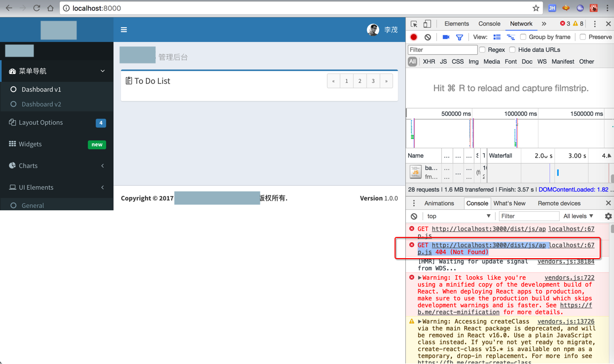The width and height of the screenshot is (614, 364).
Task: Focus the console Filter field
Action: click(x=529, y=216)
